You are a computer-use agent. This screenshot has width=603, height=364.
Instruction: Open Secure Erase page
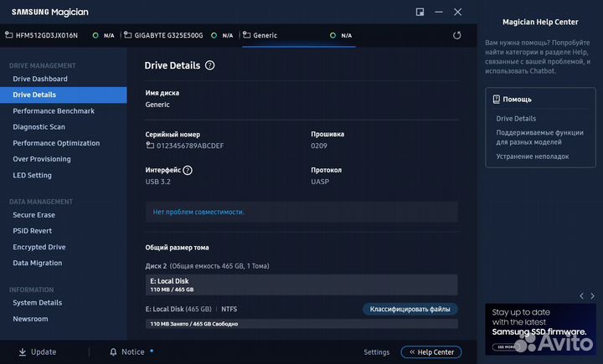33,215
